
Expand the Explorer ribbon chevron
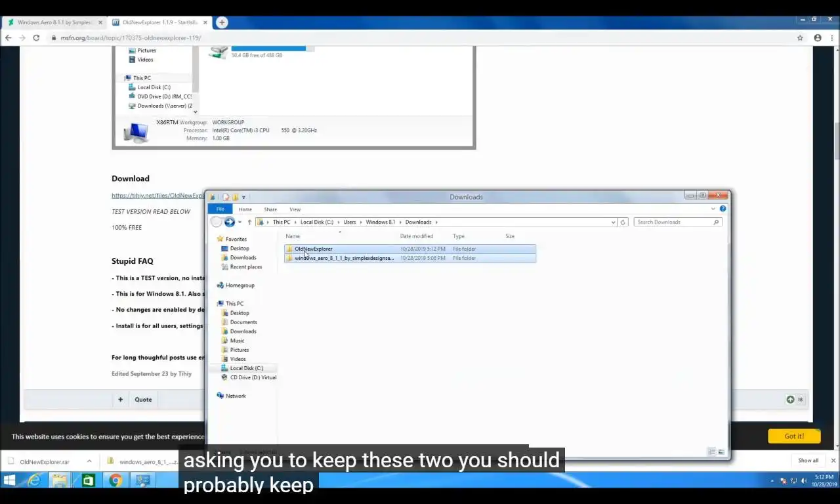coord(713,209)
